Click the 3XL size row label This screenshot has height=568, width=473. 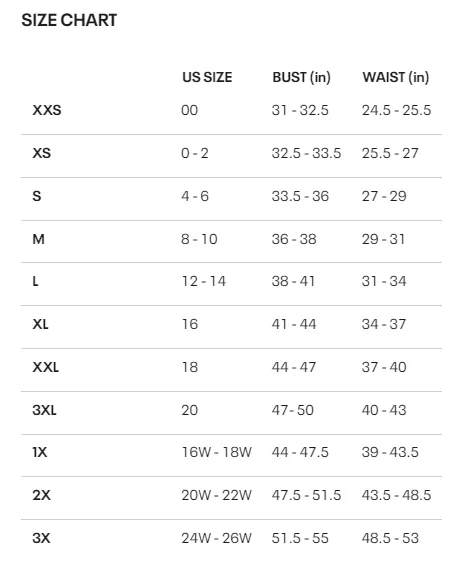(44, 410)
